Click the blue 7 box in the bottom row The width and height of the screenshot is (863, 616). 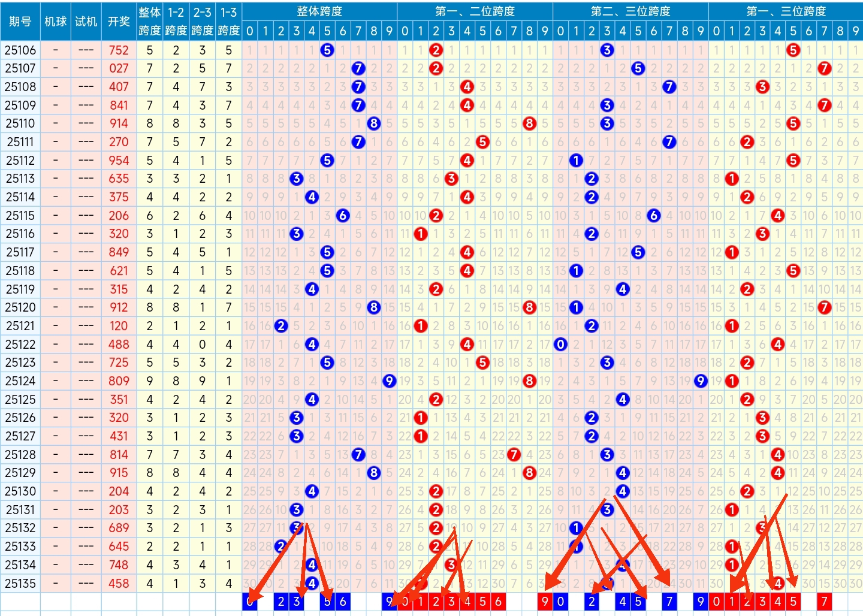(669, 602)
